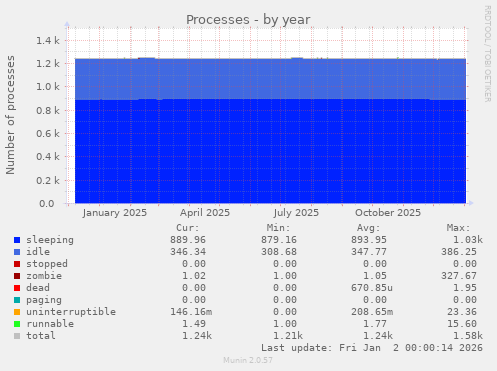This screenshot has height=371, width=497.
Task: Click the sleeping legend color swatch
Action: [17, 240]
